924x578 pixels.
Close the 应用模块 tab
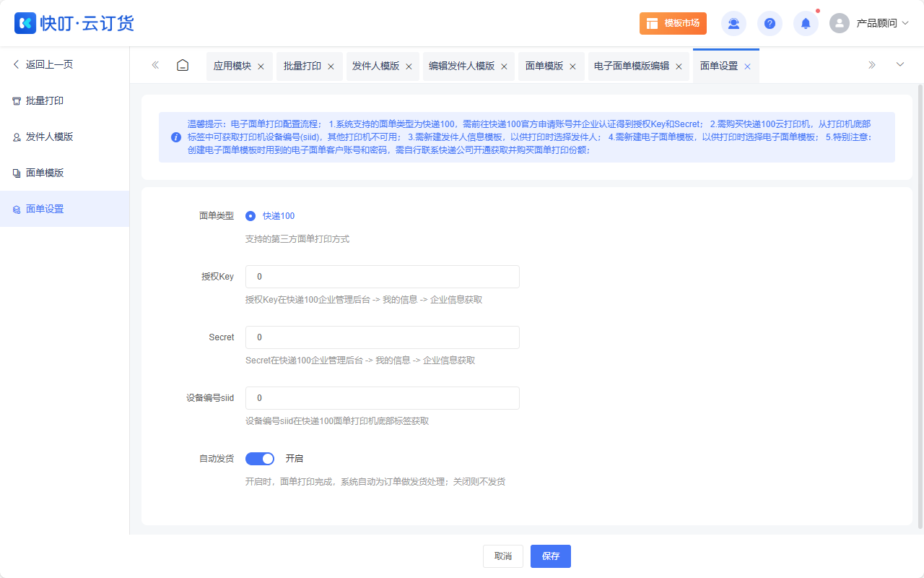coord(261,66)
